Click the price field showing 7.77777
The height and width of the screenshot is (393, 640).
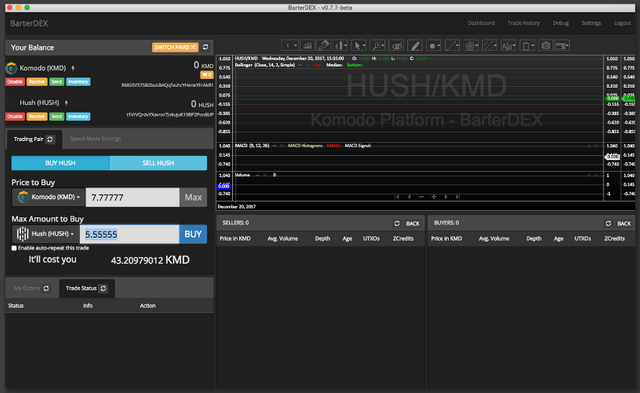(133, 198)
